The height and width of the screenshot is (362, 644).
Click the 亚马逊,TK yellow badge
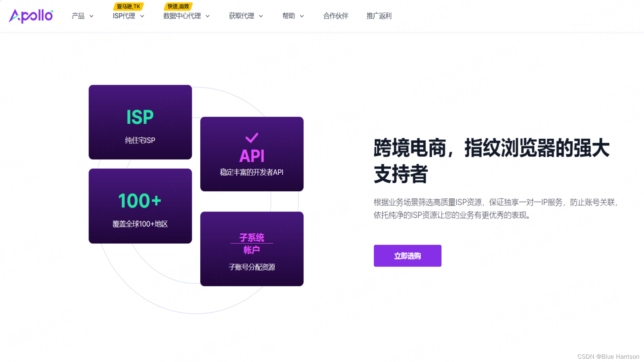(128, 6)
